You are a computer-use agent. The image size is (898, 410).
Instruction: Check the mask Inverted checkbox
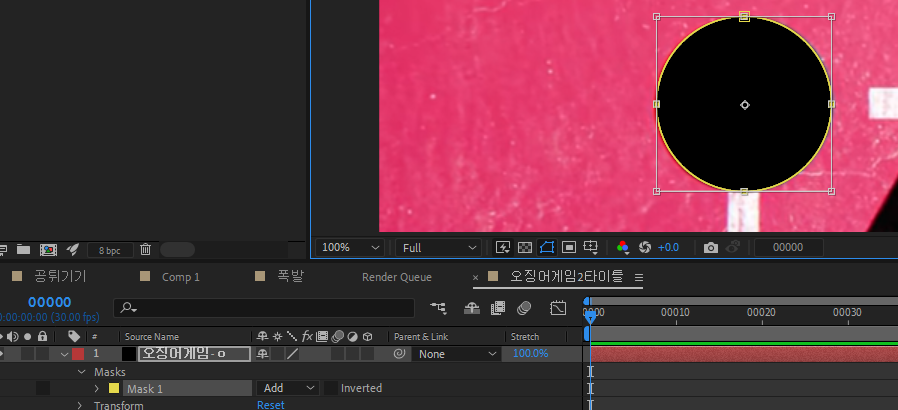(330, 388)
